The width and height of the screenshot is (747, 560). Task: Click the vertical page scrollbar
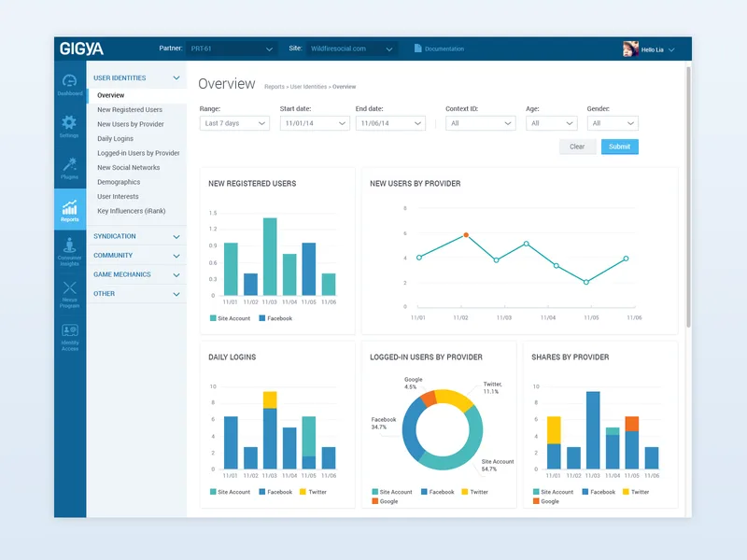(x=688, y=197)
